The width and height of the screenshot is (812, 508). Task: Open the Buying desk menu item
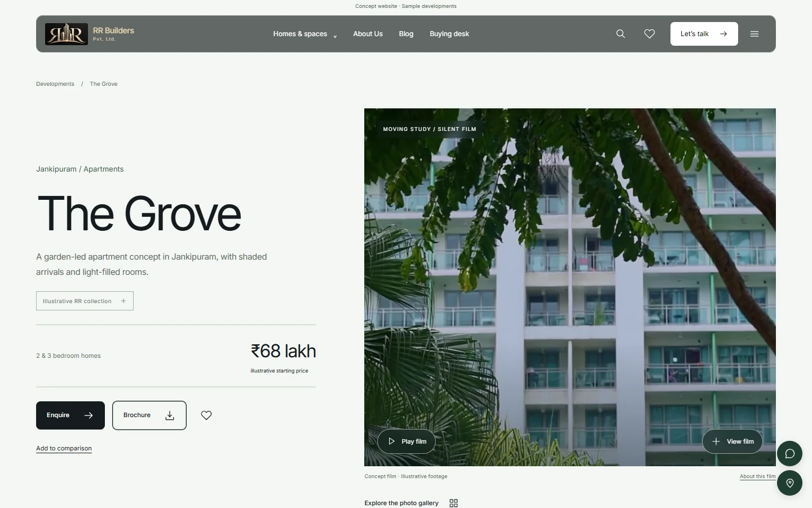(x=449, y=34)
